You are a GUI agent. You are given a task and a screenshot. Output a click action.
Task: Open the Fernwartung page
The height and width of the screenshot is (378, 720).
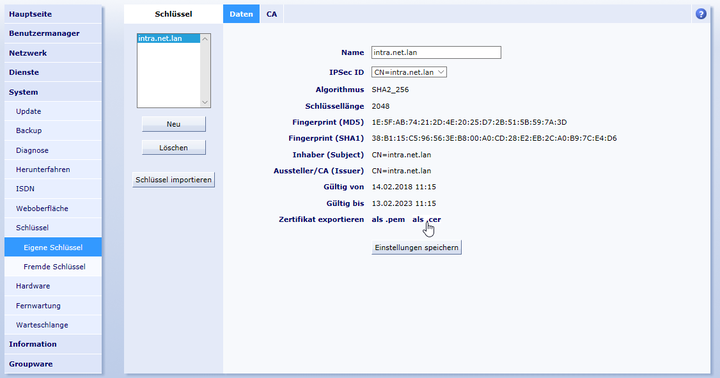coord(53,305)
